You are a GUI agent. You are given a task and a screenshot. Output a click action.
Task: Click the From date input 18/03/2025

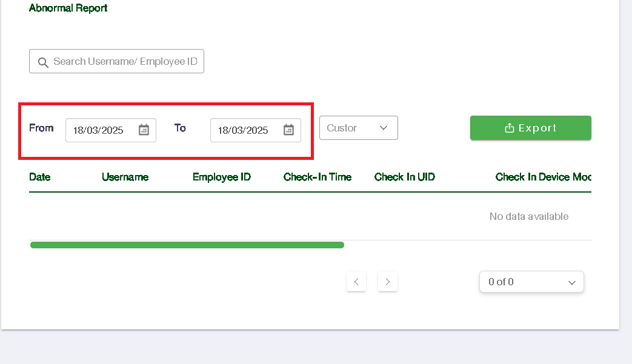(99, 130)
